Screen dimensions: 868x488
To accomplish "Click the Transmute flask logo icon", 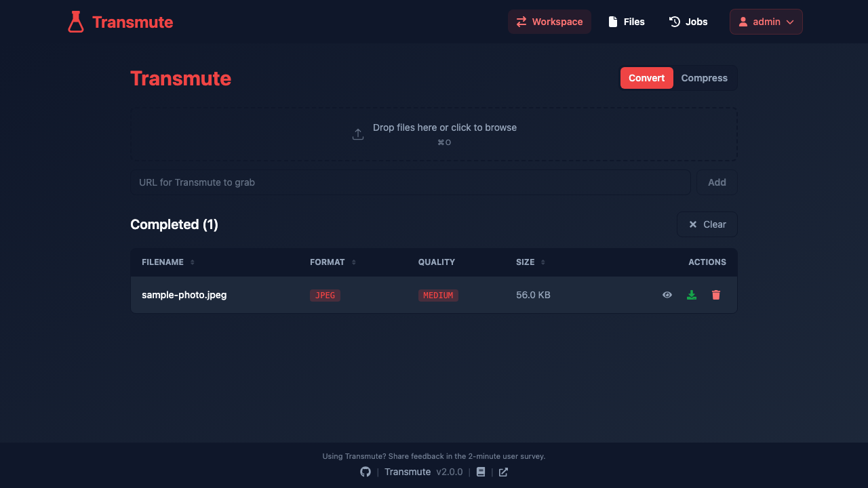I will click(x=76, y=22).
